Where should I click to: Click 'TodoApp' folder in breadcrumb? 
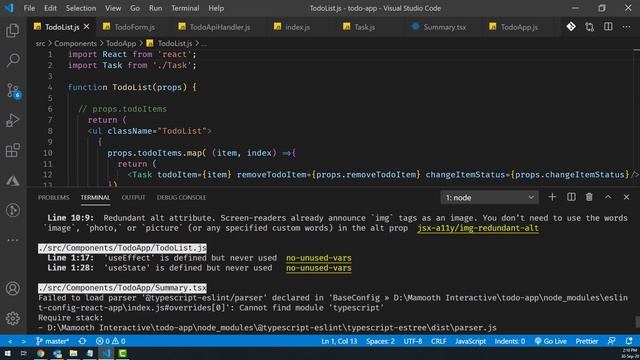point(121,43)
